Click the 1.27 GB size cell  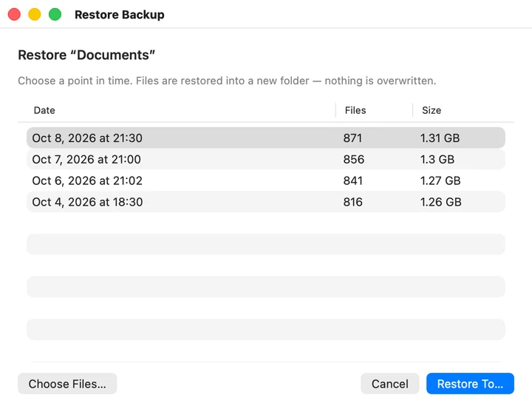pos(440,180)
